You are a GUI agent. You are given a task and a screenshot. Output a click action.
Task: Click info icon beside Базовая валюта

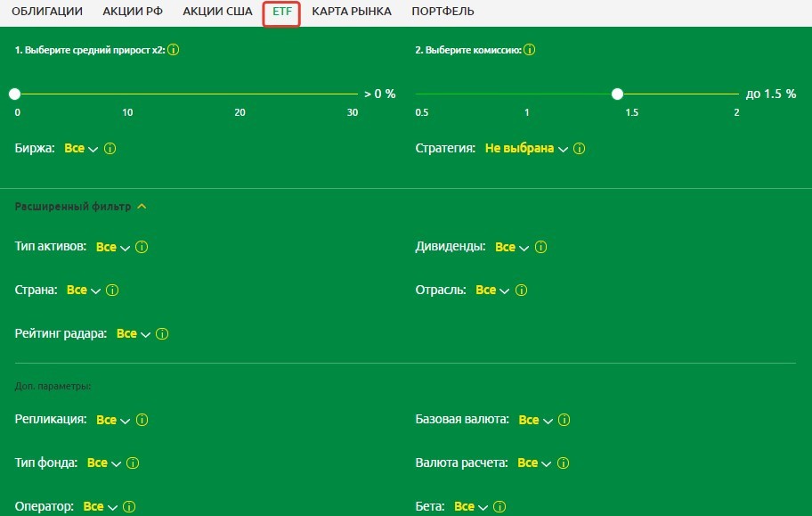pyautogui.click(x=564, y=420)
